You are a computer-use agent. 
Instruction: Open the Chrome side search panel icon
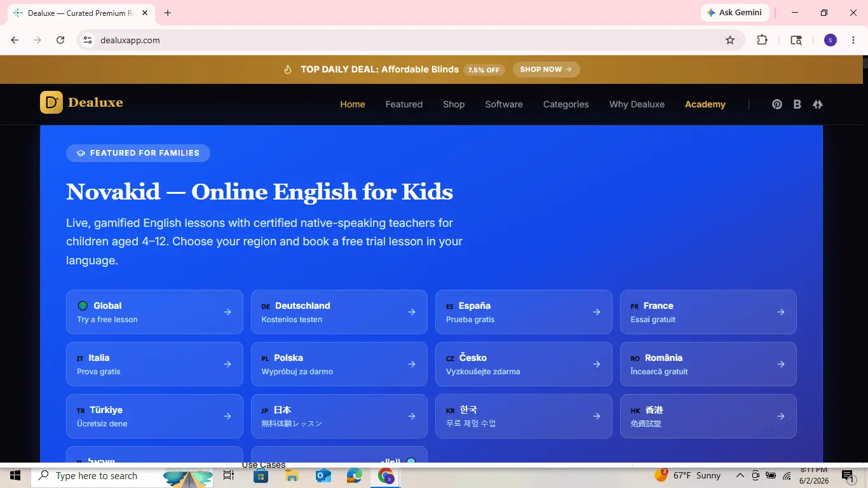796,40
